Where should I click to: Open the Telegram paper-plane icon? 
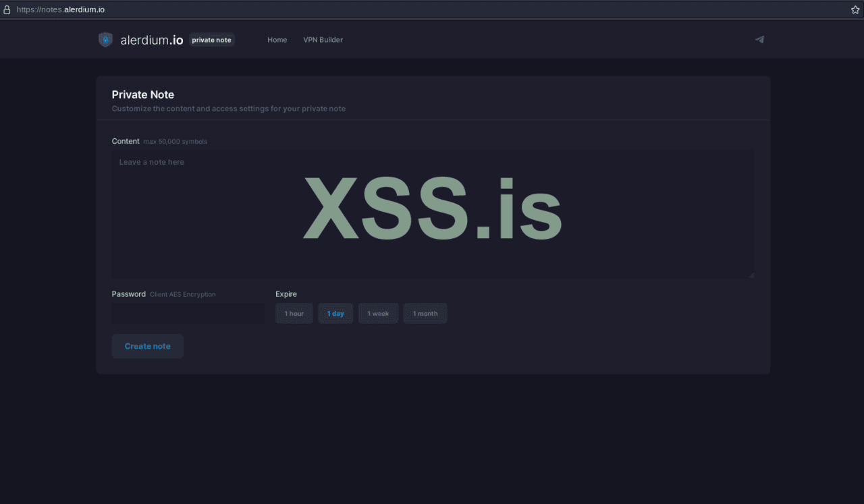click(759, 40)
